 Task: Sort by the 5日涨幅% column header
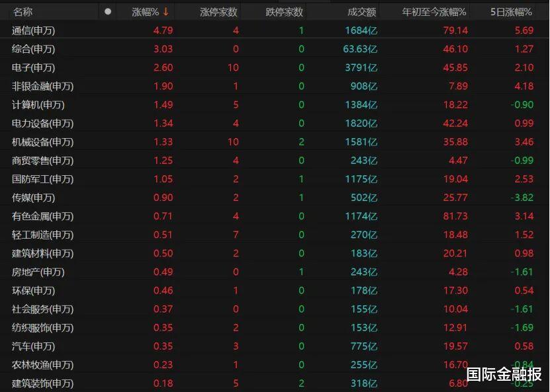point(511,12)
